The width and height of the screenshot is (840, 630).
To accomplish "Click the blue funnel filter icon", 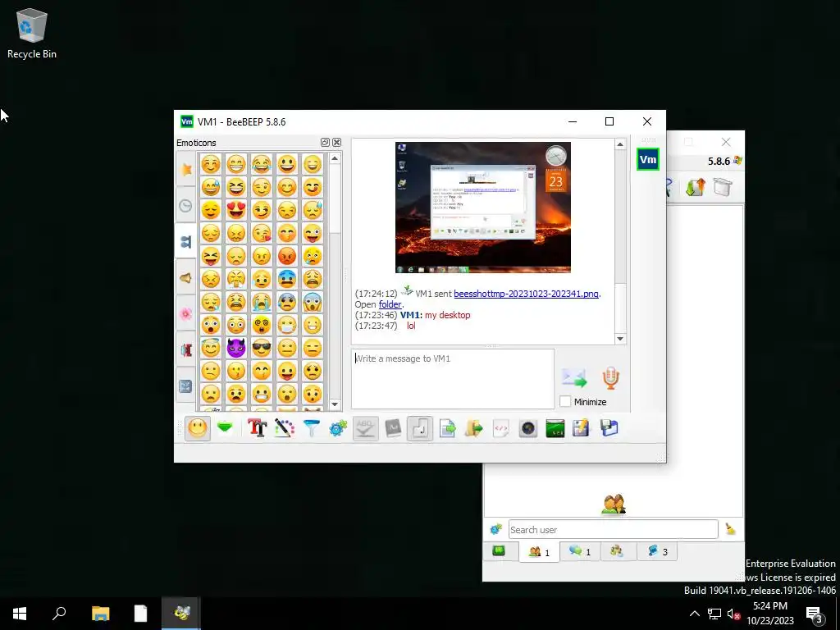I will point(311,428).
